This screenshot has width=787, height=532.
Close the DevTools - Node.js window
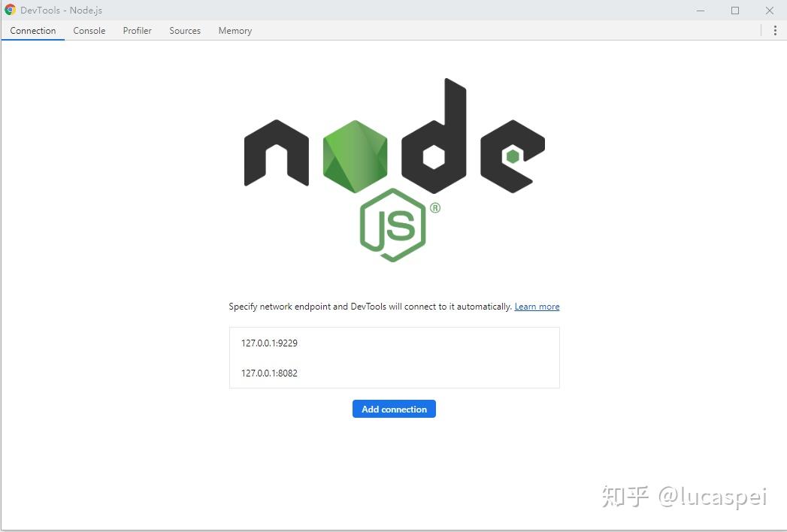769,10
